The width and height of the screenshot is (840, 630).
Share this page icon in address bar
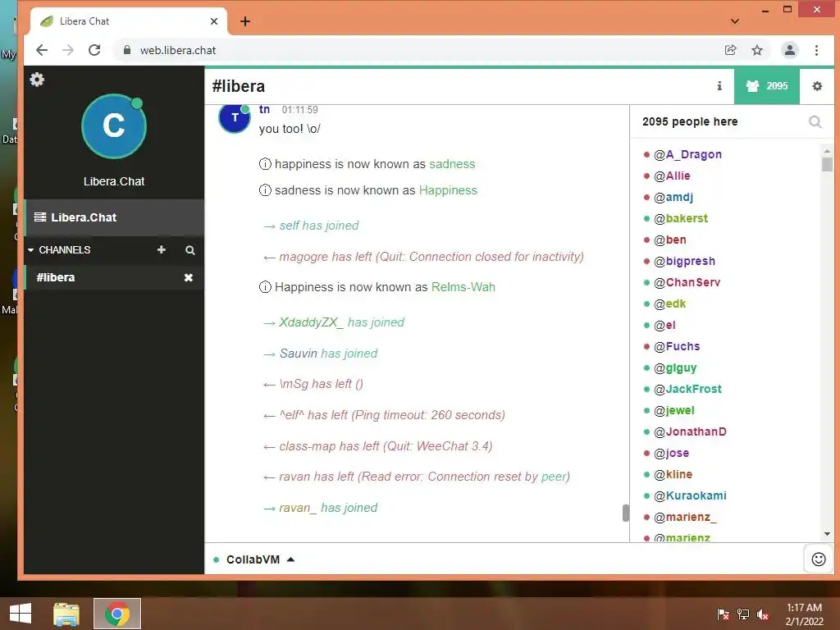(x=730, y=50)
